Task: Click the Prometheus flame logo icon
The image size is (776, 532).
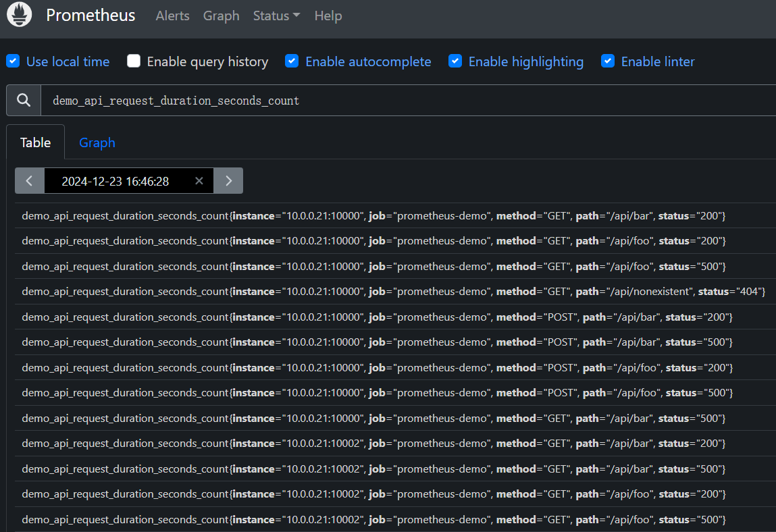Action: coord(20,16)
